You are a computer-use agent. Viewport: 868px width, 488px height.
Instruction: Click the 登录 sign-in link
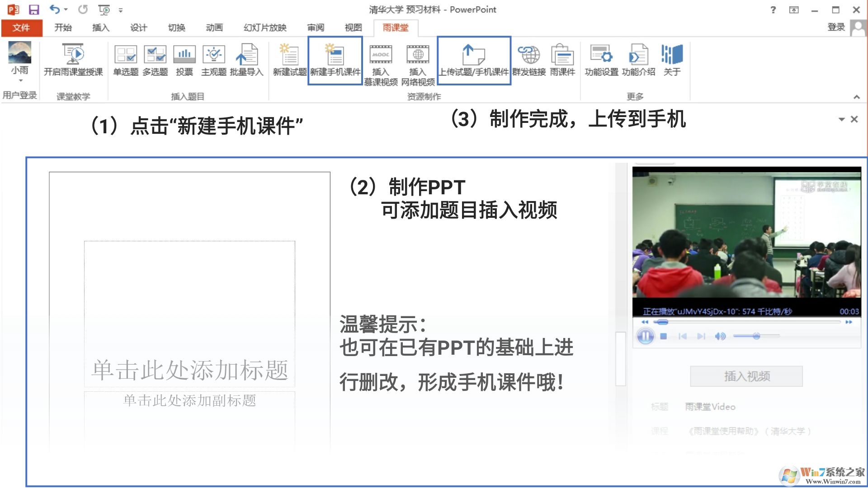[836, 27]
